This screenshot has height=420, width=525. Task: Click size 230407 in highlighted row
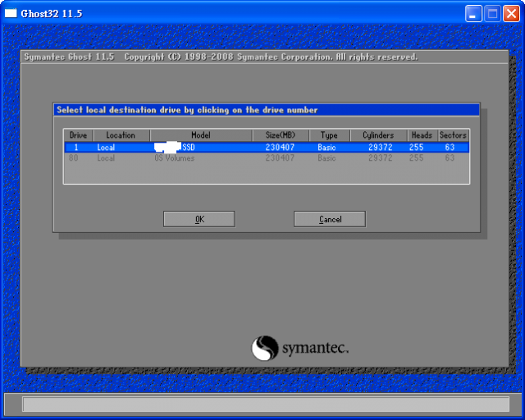[x=280, y=147]
